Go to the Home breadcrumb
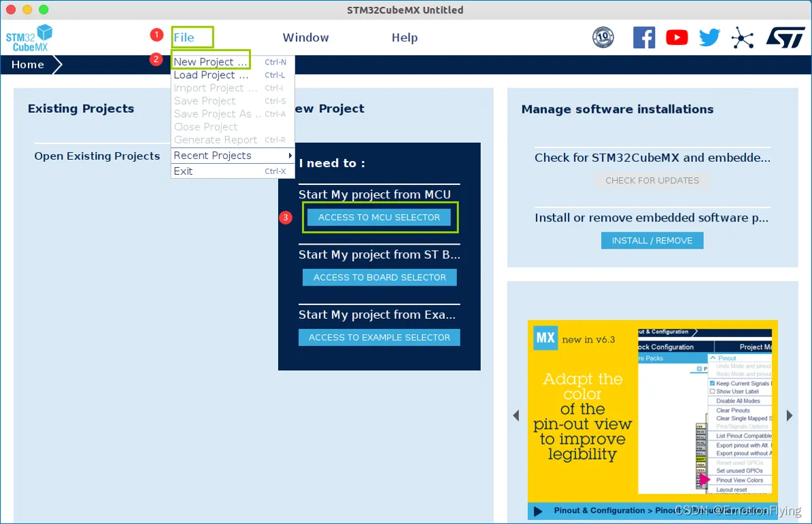This screenshot has width=812, height=524. 28,65
